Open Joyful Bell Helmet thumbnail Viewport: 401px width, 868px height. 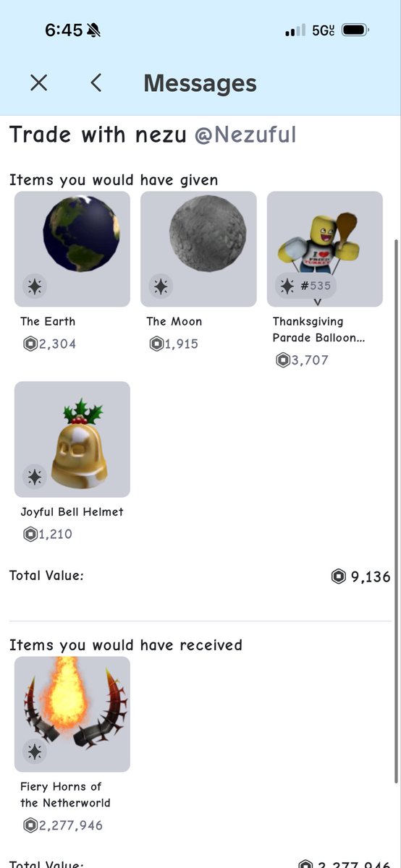point(72,439)
